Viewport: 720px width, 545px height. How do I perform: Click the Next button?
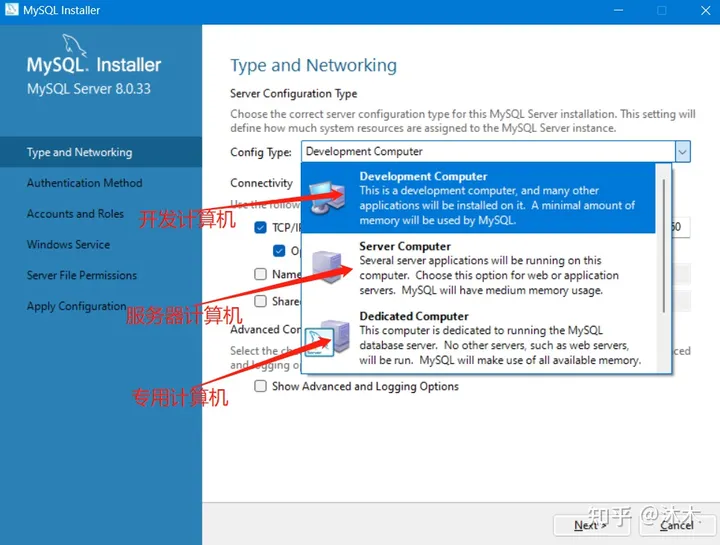pyautogui.click(x=591, y=525)
